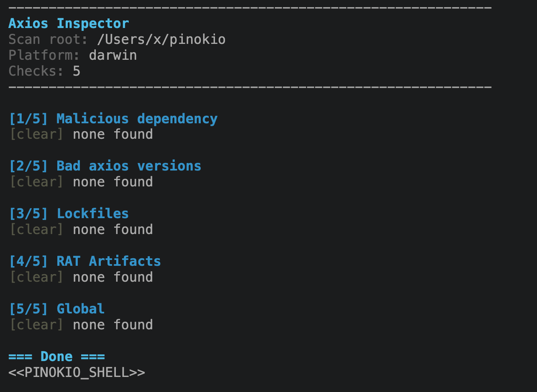Click [clear] tag under Lockfiles
The height and width of the screenshot is (392, 537).
[x=36, y=230]
